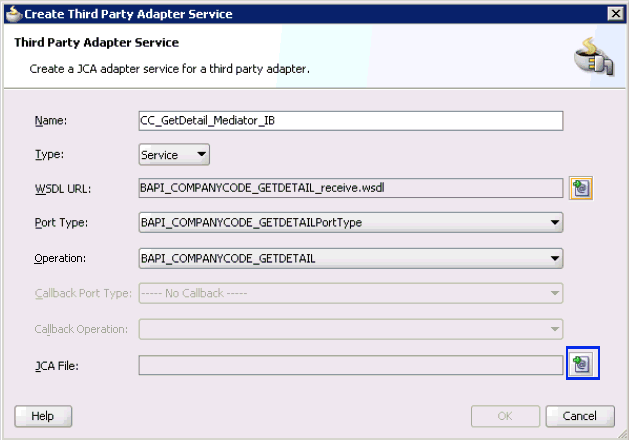Close the Create Third Party Adapter Service dialog
Viewport: 629px width, 440px height.
(x=616, y=13)
